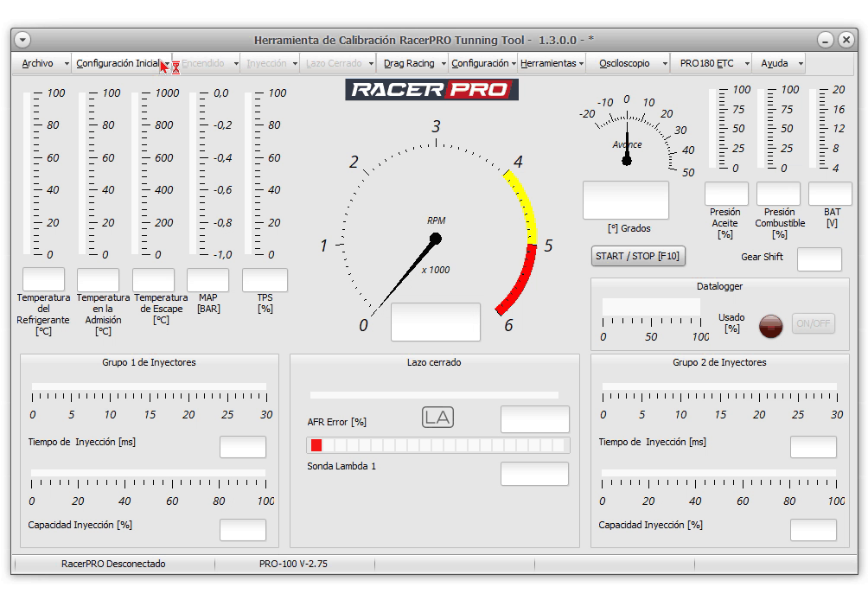Viewport: 868px width, 600px height.
Task: Select the Temperatura de Escape value box
Action: [x=153, y=279]
